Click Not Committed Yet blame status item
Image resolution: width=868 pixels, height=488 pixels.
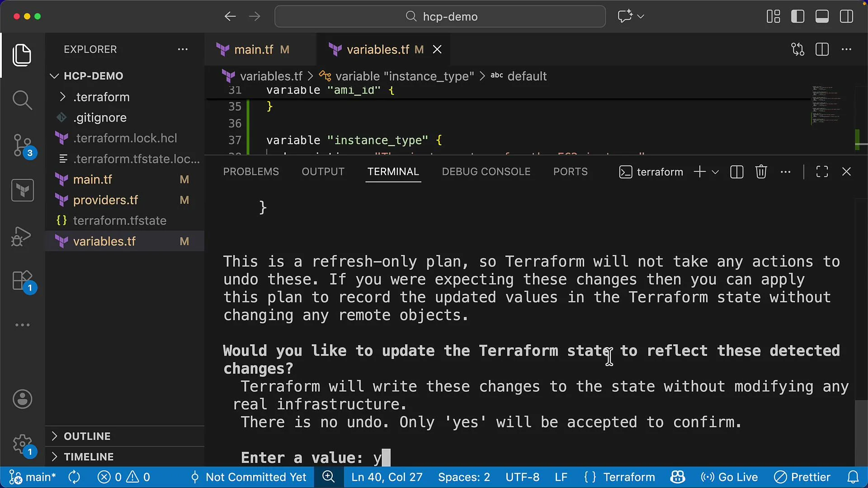click(248, 477)
